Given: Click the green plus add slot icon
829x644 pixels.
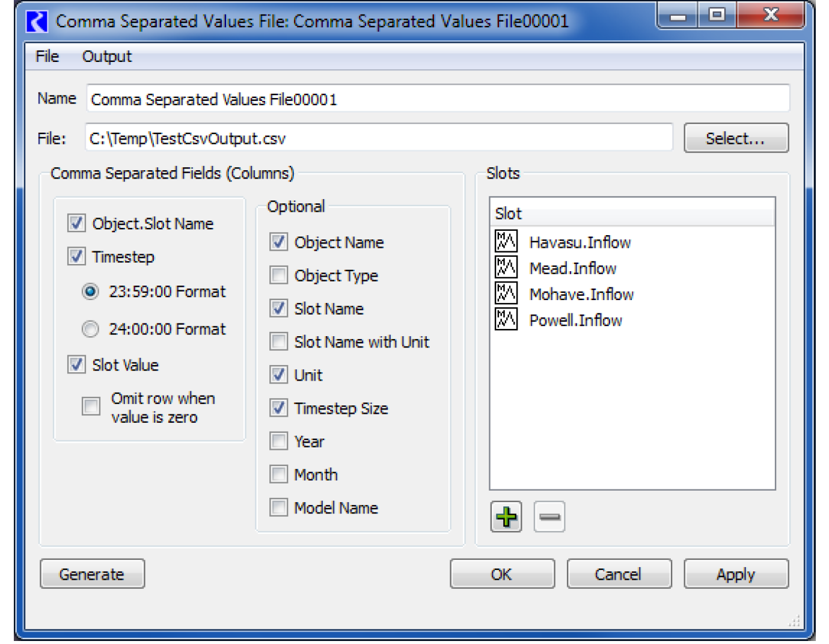Looking at the screenshot, I should tap(506, 517).
